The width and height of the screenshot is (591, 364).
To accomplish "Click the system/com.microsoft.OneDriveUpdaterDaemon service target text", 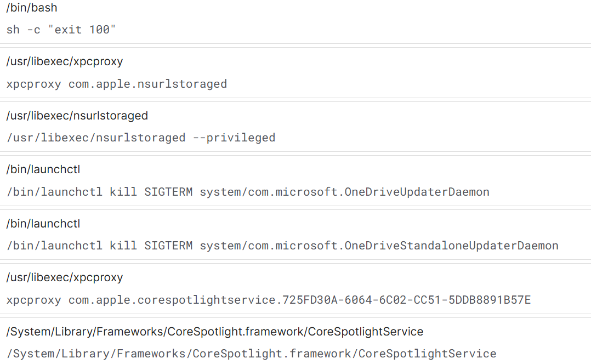I will tap(344, 192).
